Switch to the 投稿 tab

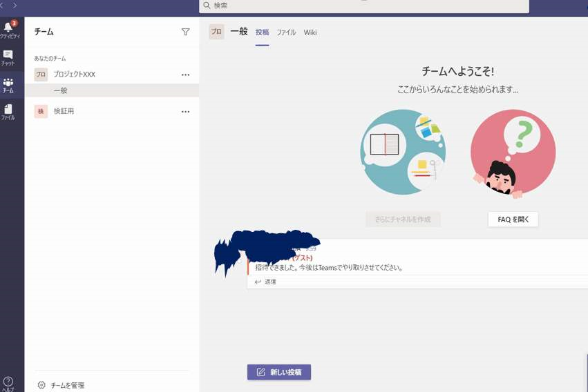(262, 32)
